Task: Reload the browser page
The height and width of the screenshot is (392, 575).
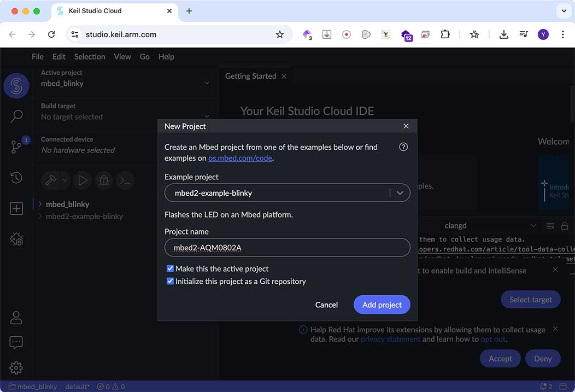Action: 51,34
